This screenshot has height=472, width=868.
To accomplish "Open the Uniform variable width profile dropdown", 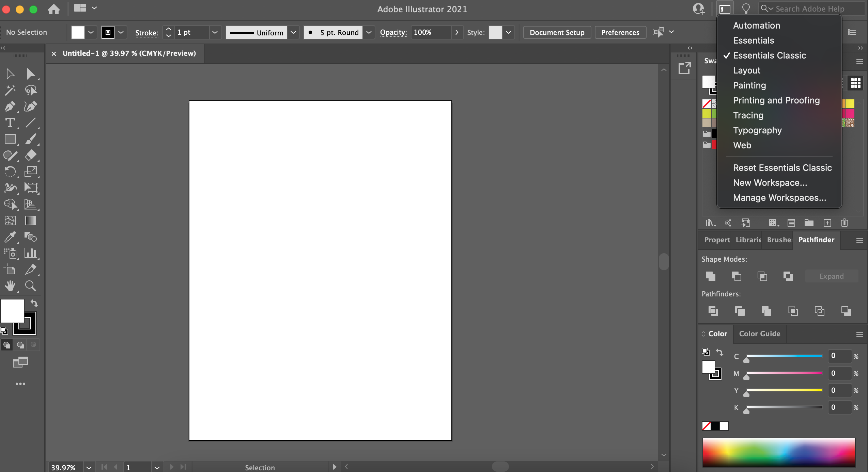I will (293, 32).
